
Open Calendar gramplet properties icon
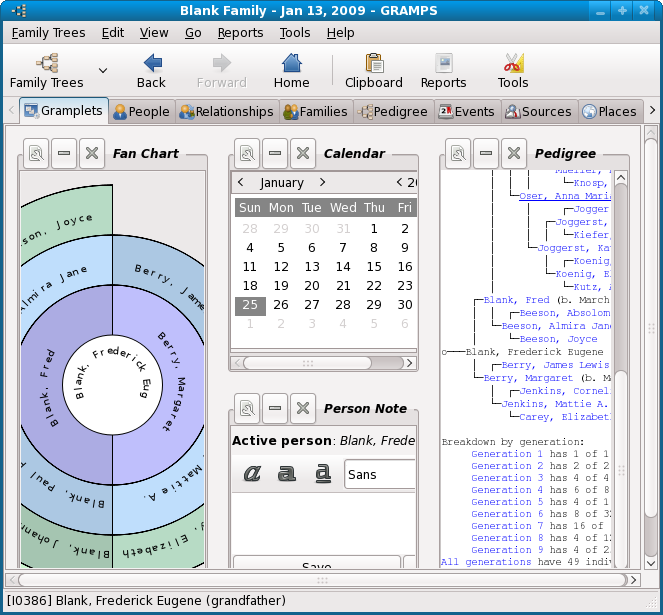(247, 153)
